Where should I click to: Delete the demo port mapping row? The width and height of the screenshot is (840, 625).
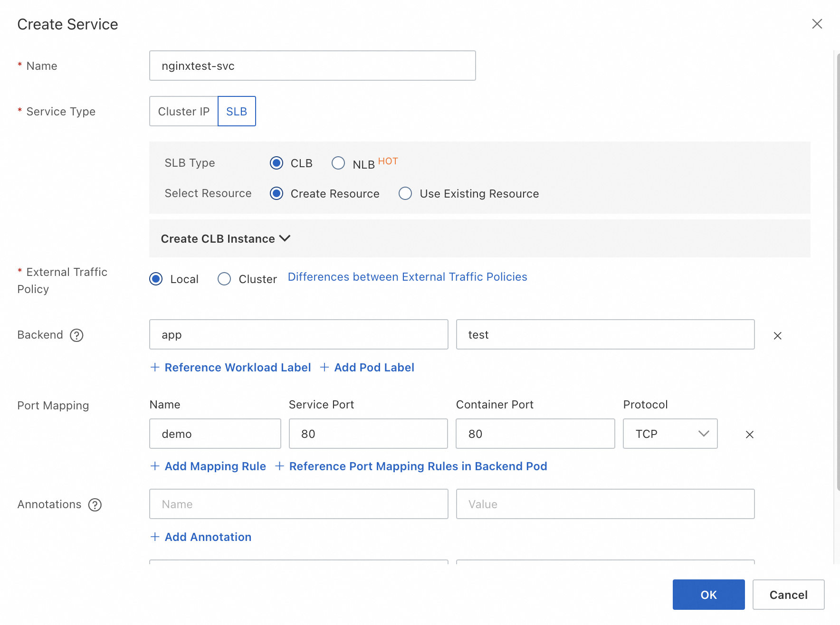(x=749, y=435)
